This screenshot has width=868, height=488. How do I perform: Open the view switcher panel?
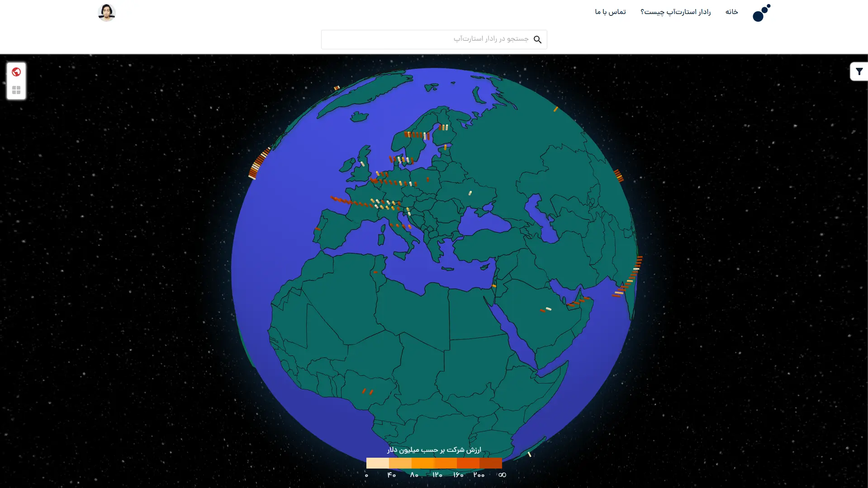pos(16,81)
